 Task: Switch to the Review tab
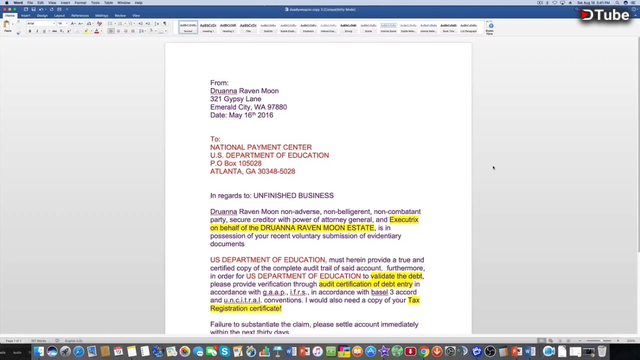coord(120,16)
